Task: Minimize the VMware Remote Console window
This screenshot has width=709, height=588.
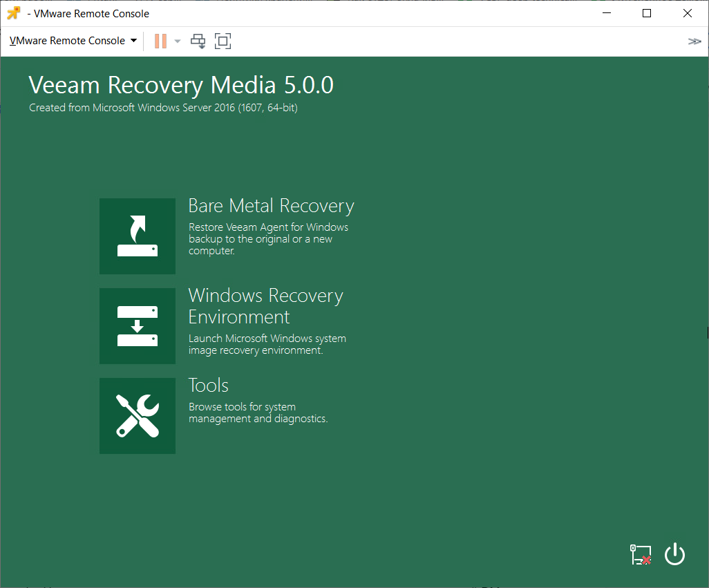Action: [x=607, y=13]
